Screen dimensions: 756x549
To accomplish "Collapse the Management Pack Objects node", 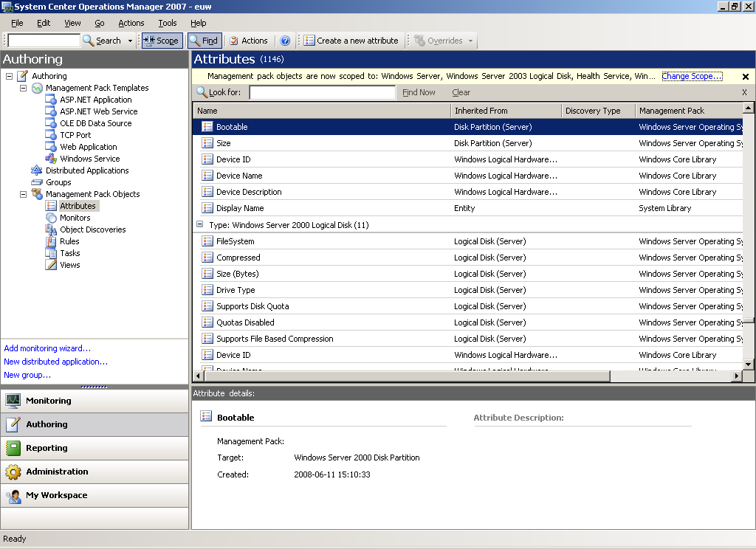I will point(23,194).
